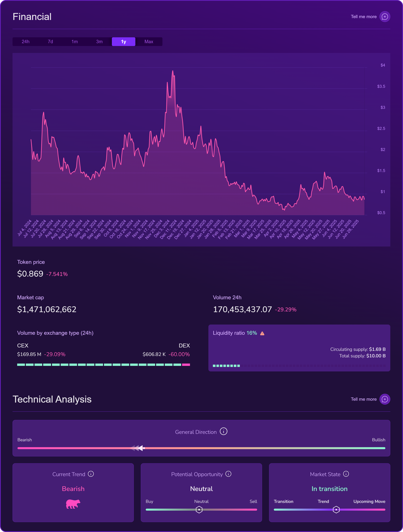Viewport: 403px width, 532px height.
Task: Click the Trend label under Market State
Action: point(323,501)
